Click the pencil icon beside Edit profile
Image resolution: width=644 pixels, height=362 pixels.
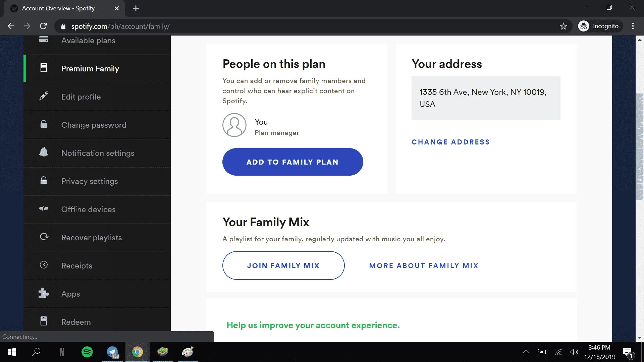point(44,96)
